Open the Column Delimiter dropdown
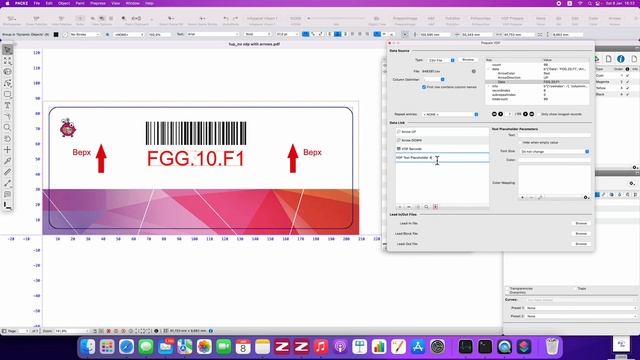 click(x=434, y=79)
